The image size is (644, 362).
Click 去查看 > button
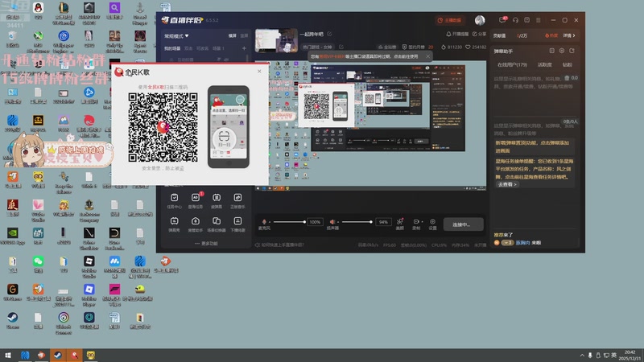click(507, 185)
